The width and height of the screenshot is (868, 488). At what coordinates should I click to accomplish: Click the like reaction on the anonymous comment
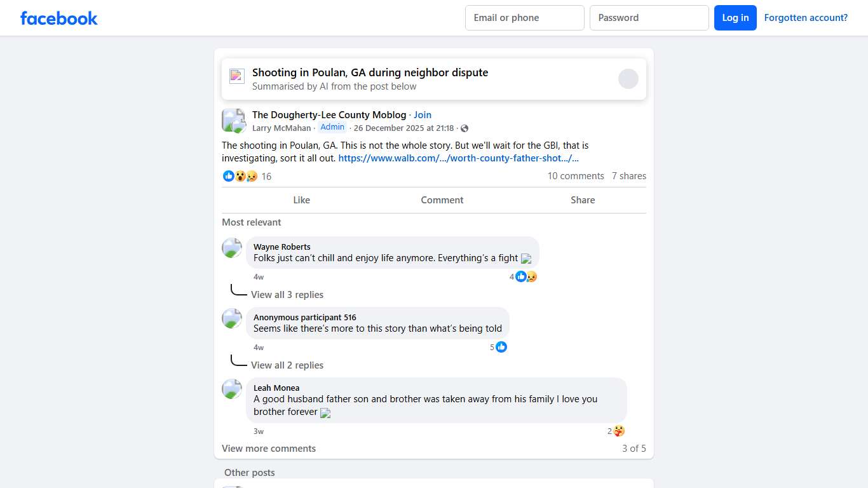501,347
